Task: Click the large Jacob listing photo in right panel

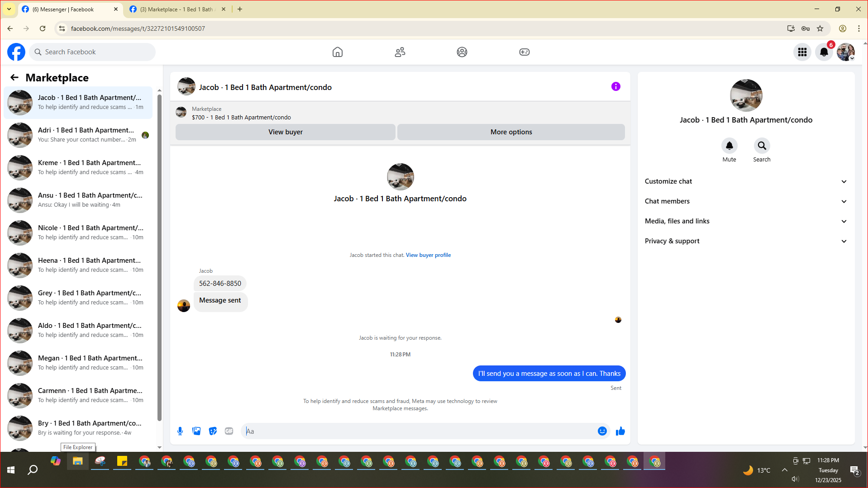Action: pyautogui.click(x=746, y=95)
